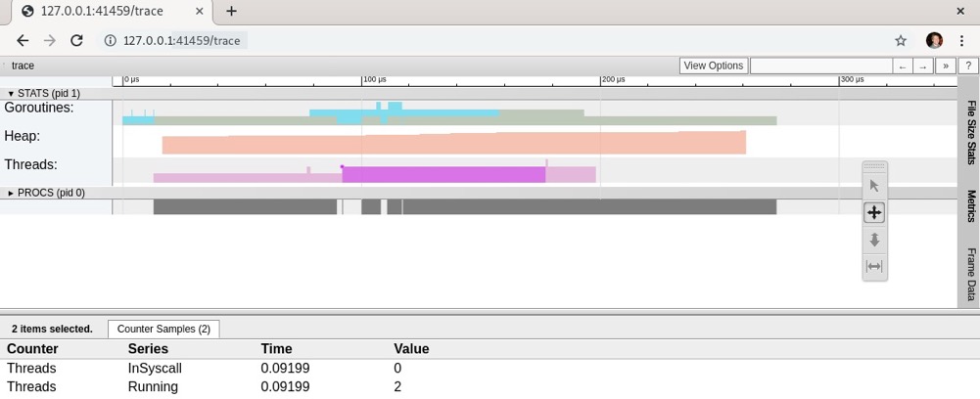Bookmark this page with the star icon
Image resolution: width=980 pixels, height=399 pixels.
pyautogui.click(x=901, y=41)
